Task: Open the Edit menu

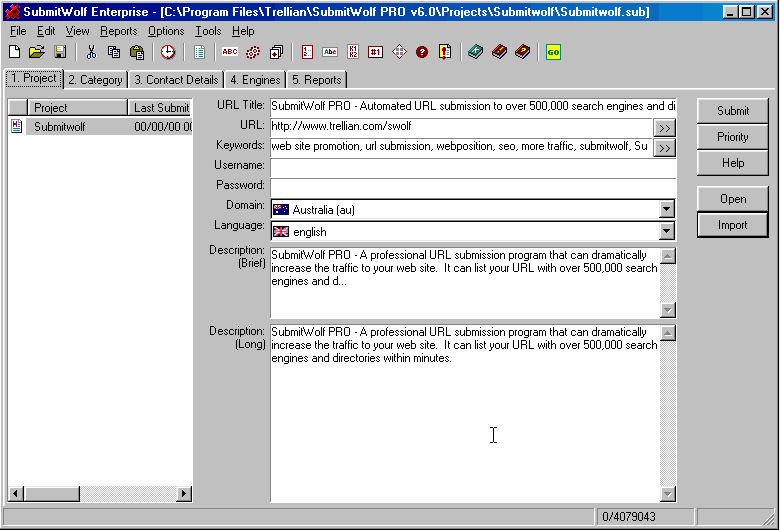Action: [46, 31]
